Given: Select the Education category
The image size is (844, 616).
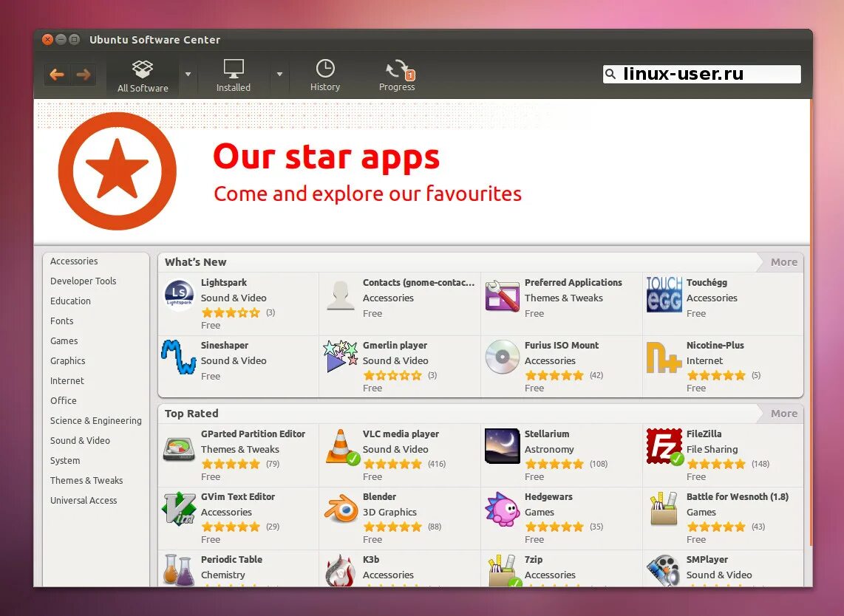Looking at the screenshot, I should click(x=70, y=301).
